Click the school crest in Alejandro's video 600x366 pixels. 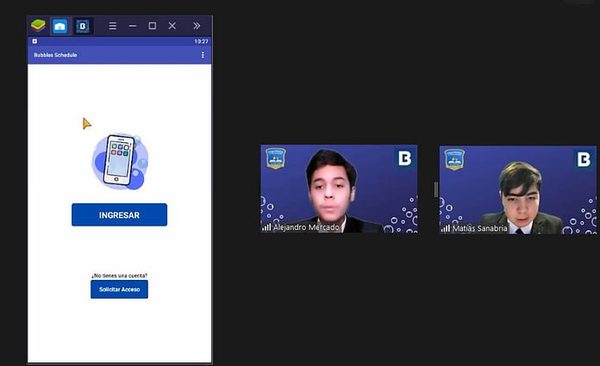click(x=276, y=158)
